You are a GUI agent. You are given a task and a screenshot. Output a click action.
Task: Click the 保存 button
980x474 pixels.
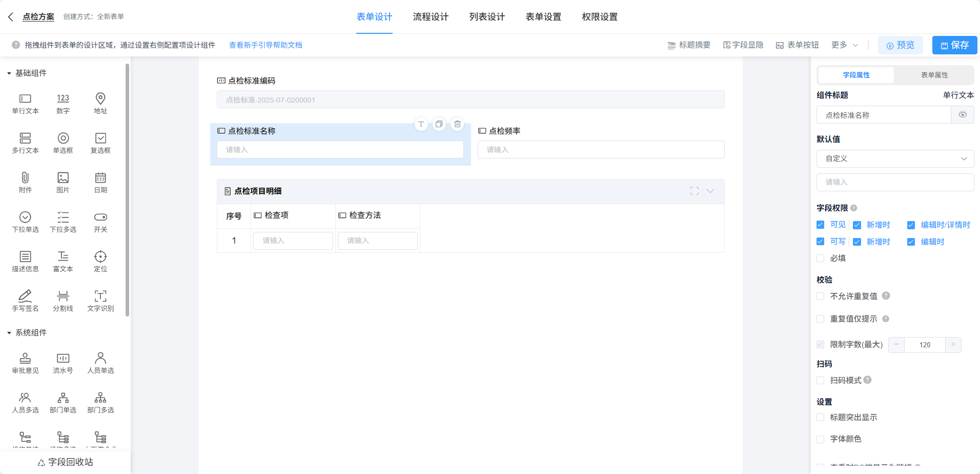tap(954, 45)
